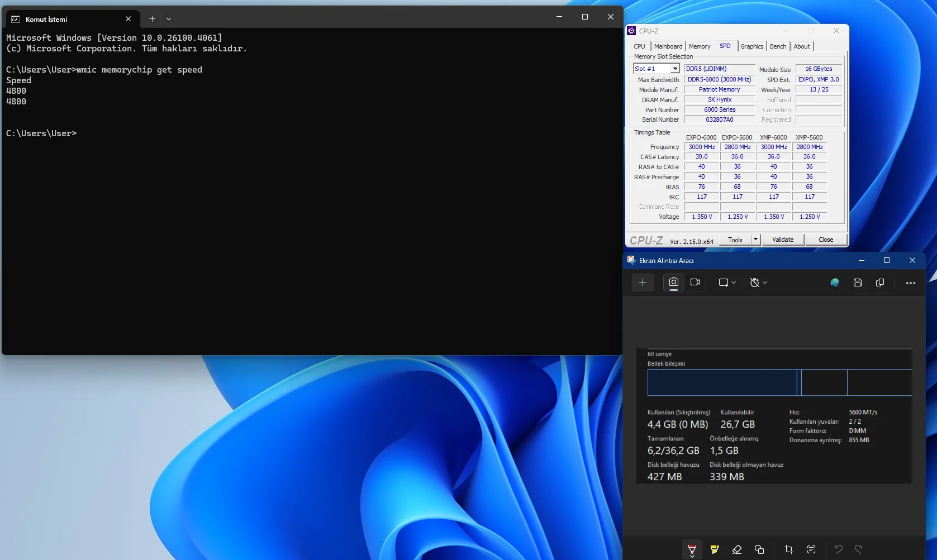937x560 pixels.
Task: Open the Mainboard tab in CPU-Z
Action: coord(668,46)
